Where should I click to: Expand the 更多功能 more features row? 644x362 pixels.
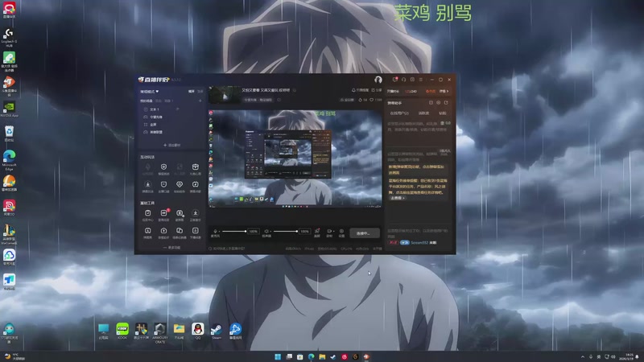tap(171, 248)
